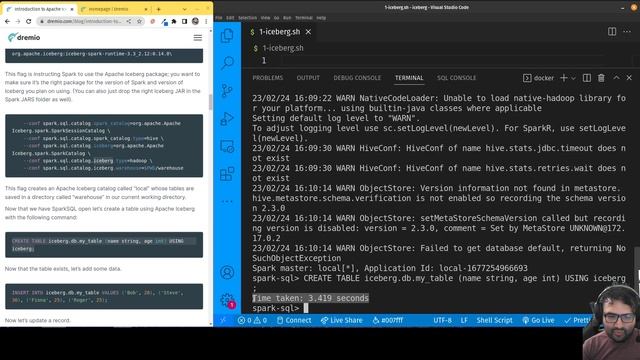Click the 1-iceberg.sh breadcrumb
This screenshot has height=360, width=640.
(283, 48)
